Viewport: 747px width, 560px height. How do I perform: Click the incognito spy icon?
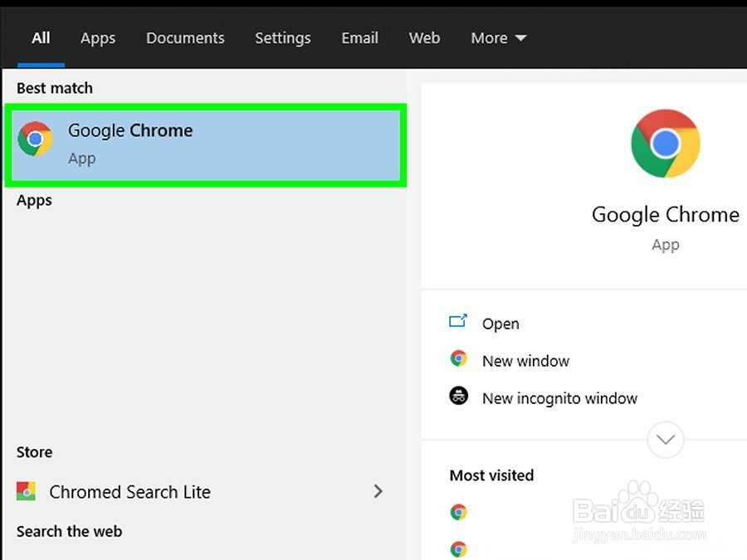click(459, 397)
